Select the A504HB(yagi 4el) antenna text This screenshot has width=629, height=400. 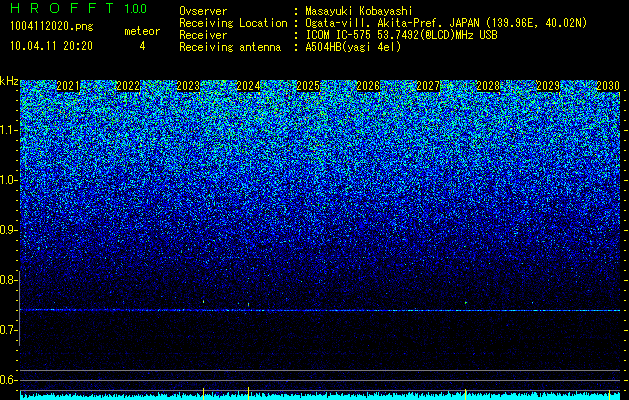pyautogui.click(x=353, y=47)
